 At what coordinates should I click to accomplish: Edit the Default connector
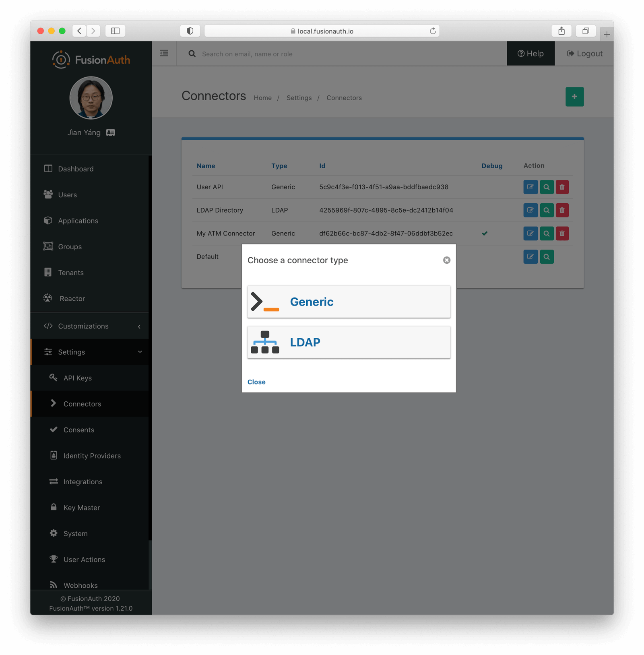tap(530, 257)
